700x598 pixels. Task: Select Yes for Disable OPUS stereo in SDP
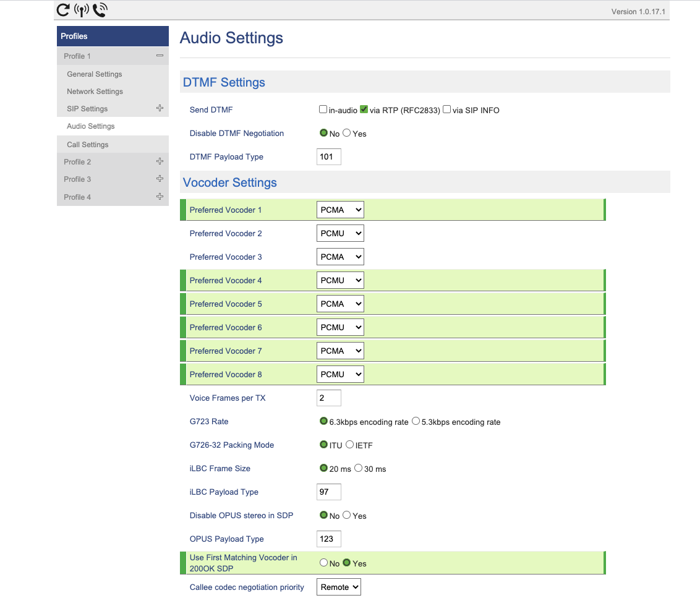[x=346, y=515]
